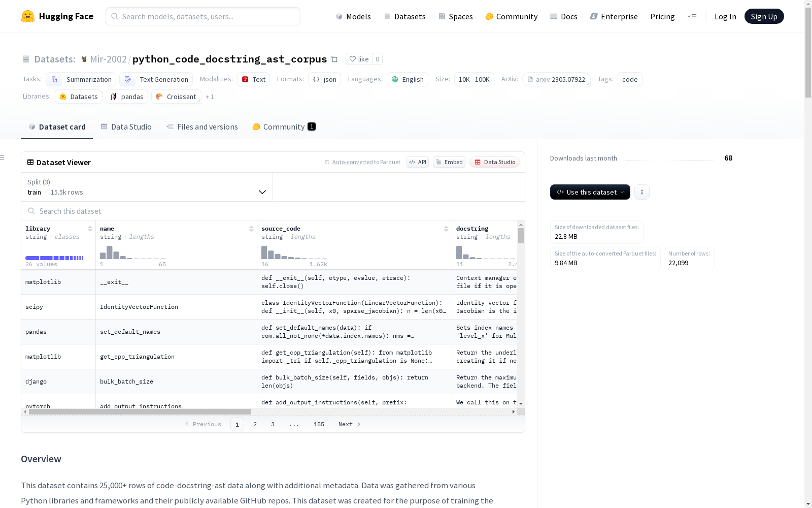Viewport: 812px width, 508px height.
Task: Switch to the Data Studio tab
Action: tap(126, 126)
